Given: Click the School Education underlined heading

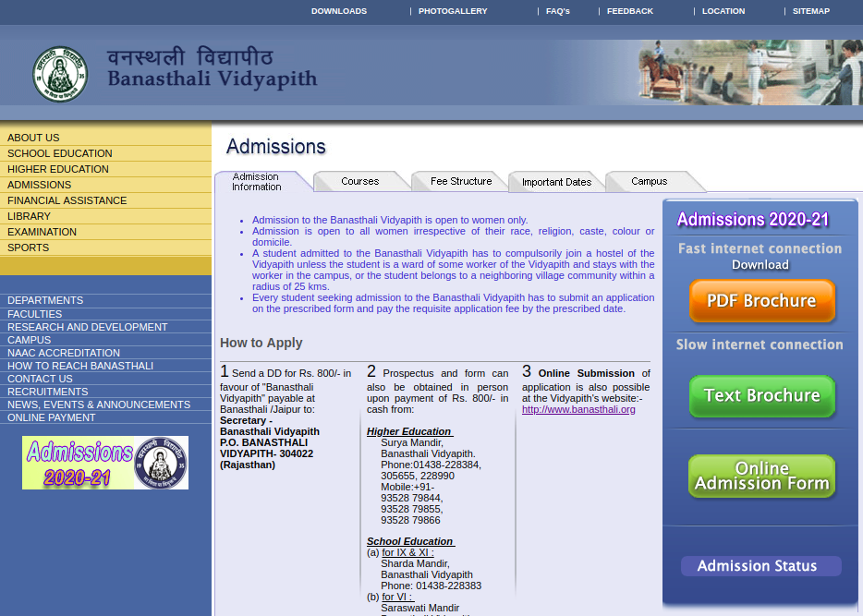Looking at the screenshot, I should 411,542.
